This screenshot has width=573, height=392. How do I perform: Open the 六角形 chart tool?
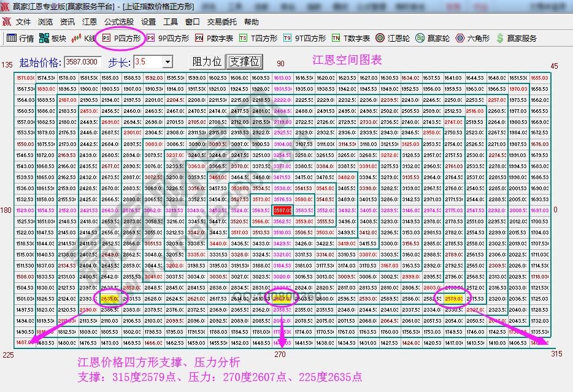pos(476,37)
